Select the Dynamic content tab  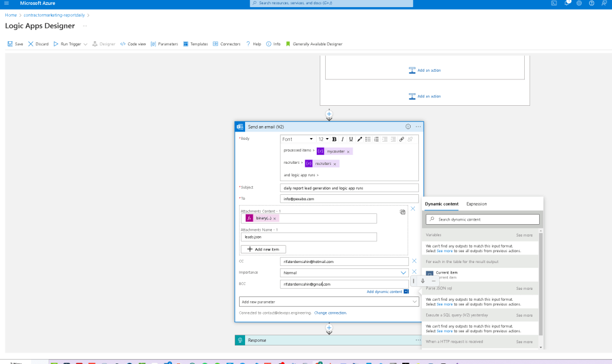coord(442,204)
